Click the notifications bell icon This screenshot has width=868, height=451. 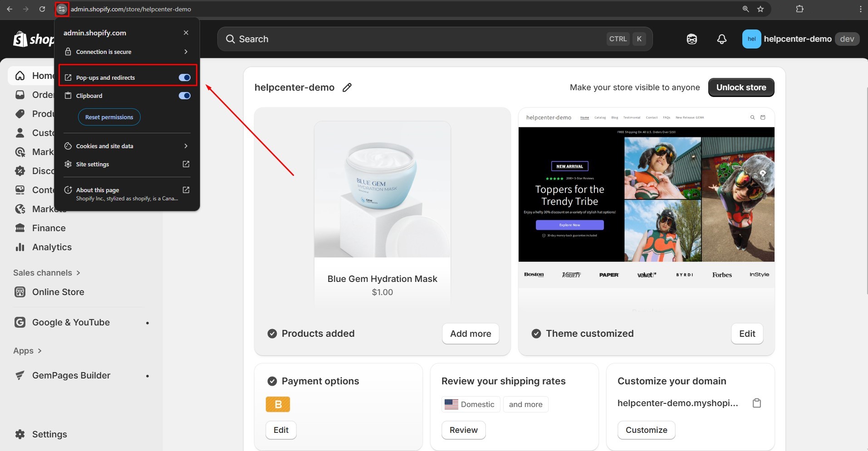[x=721, y=39]
